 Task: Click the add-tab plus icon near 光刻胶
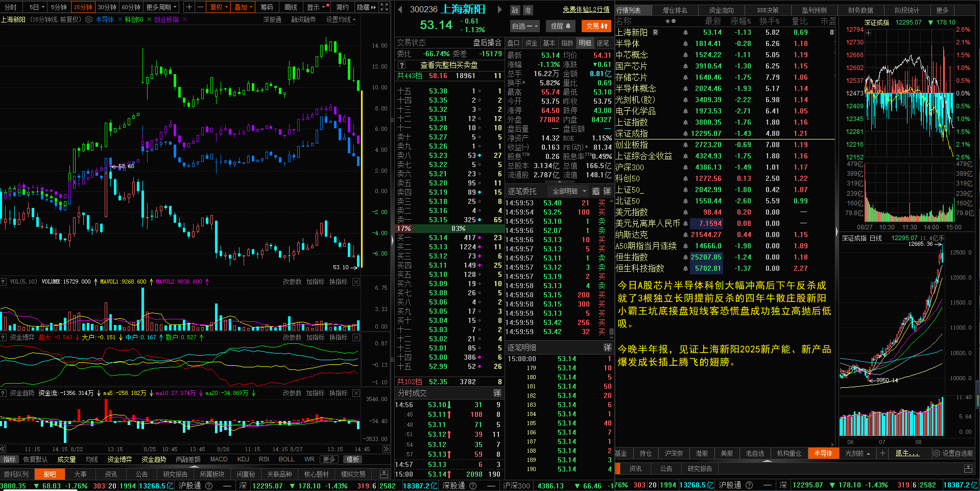pyautogui.click(x=882, y=453)
